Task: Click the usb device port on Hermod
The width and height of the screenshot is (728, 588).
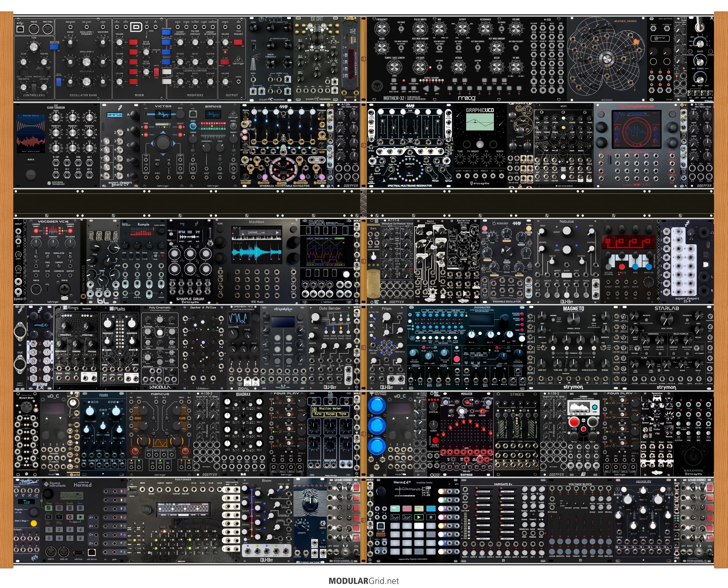Action: (92, 552)
